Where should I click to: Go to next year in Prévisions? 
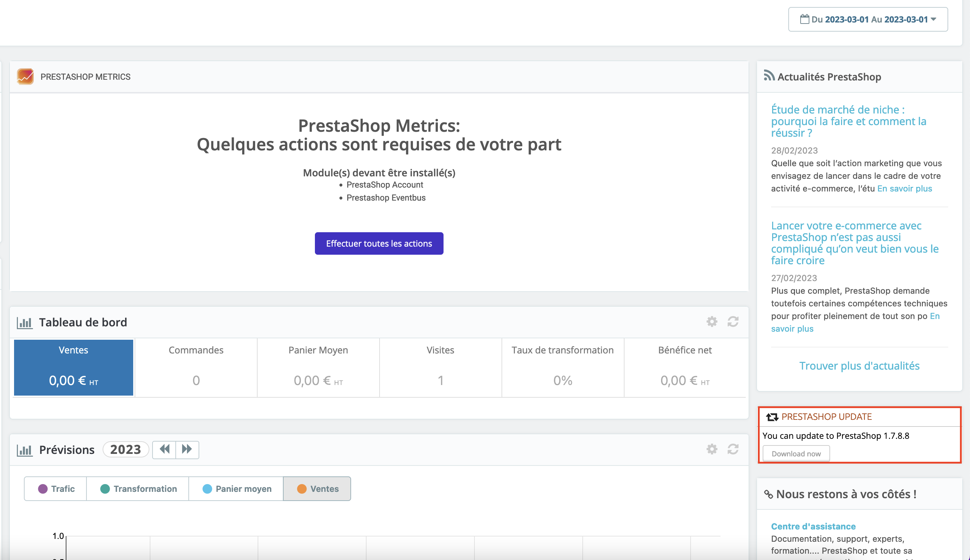pyautogui.click(x=187, y=450)
